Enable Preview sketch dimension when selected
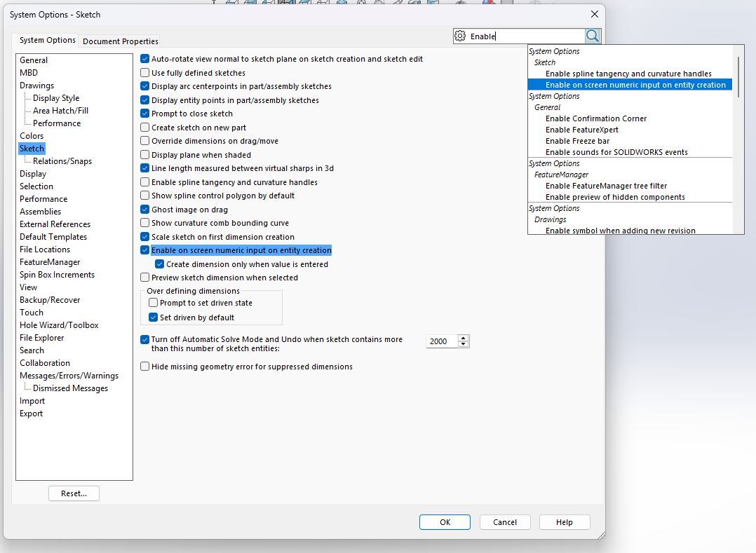The image size is (756, 553). [x=145, y=278]
